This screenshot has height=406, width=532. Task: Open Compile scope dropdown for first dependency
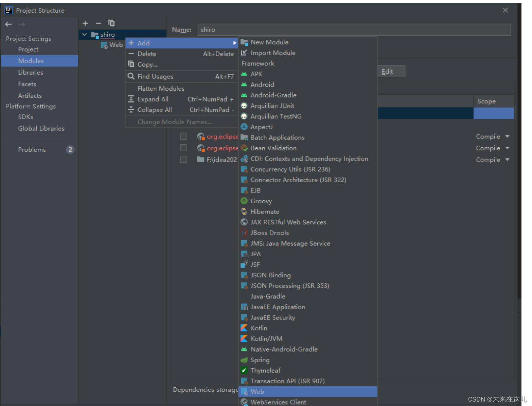point(507,136)
